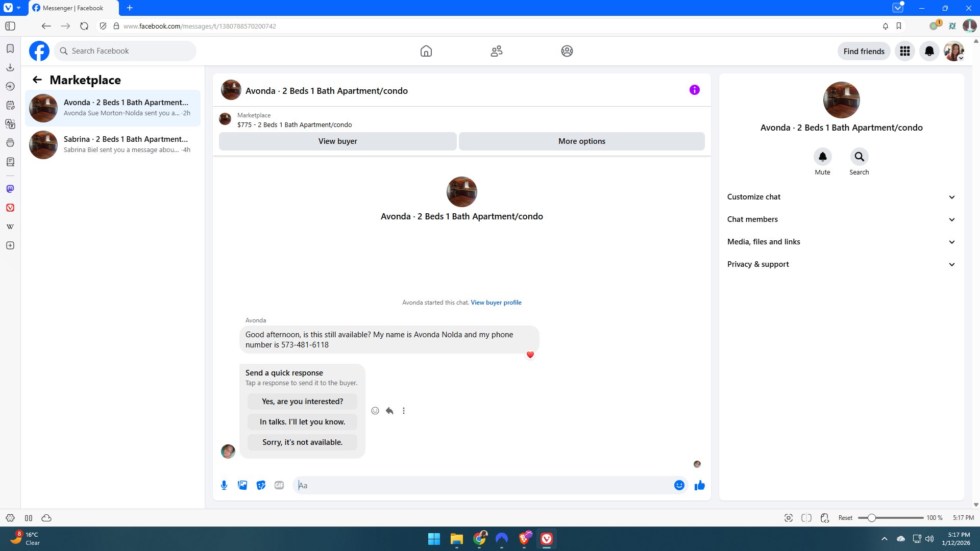Attach a photo using the image icon
This screenshot has height=551, width=980.
[242, 485]
